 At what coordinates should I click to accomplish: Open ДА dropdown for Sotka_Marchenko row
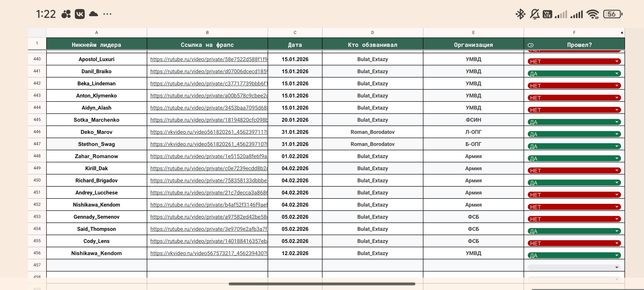616,122
